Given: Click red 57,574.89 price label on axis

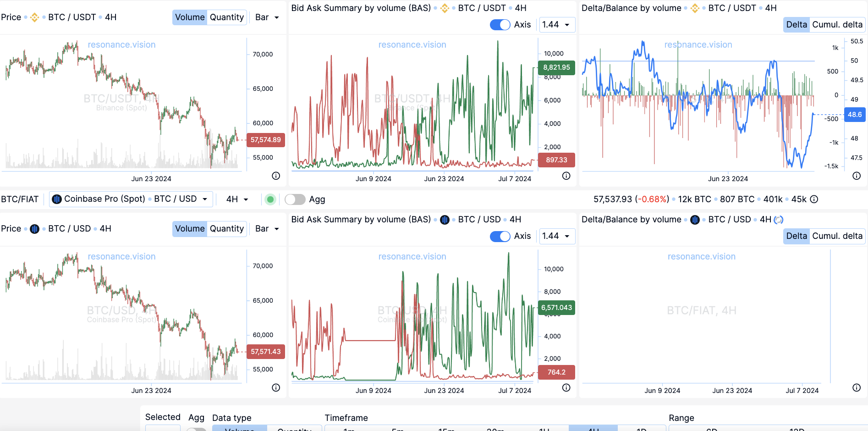Looking at the screenshot, I should 266,140.
